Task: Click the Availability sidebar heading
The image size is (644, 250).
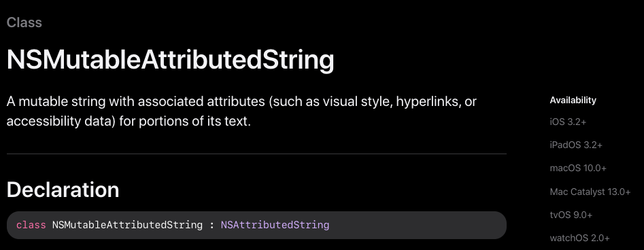Action: pyautogui.click(x=573, y=100)
